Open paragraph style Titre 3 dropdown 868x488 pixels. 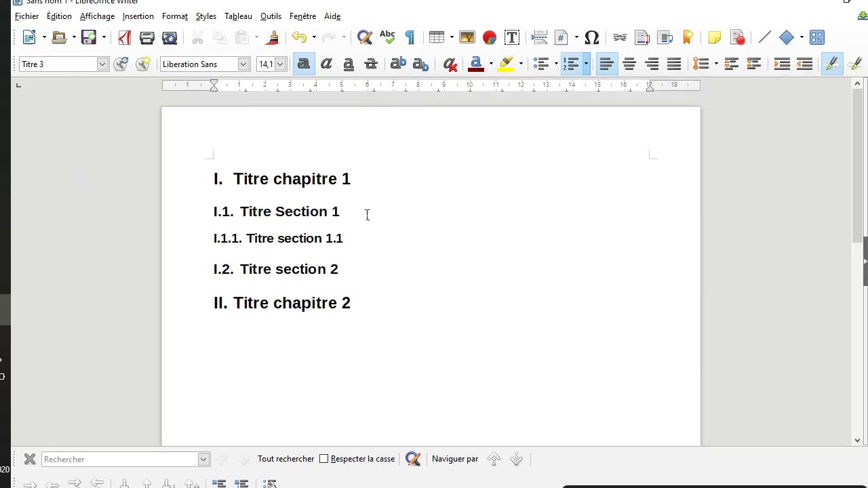[x=102, y=64]
